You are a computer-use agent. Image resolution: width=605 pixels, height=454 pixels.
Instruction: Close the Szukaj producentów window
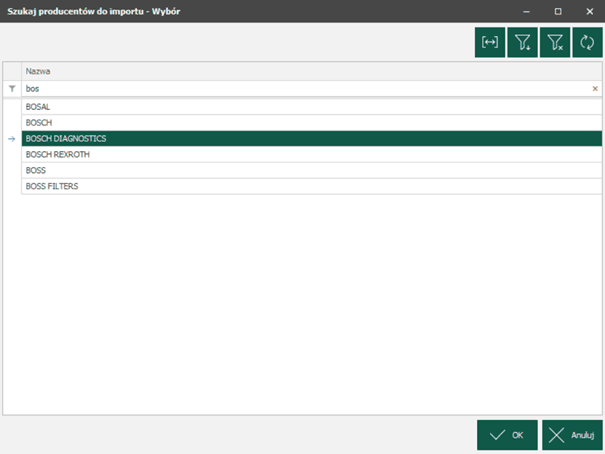click(590, 11)
